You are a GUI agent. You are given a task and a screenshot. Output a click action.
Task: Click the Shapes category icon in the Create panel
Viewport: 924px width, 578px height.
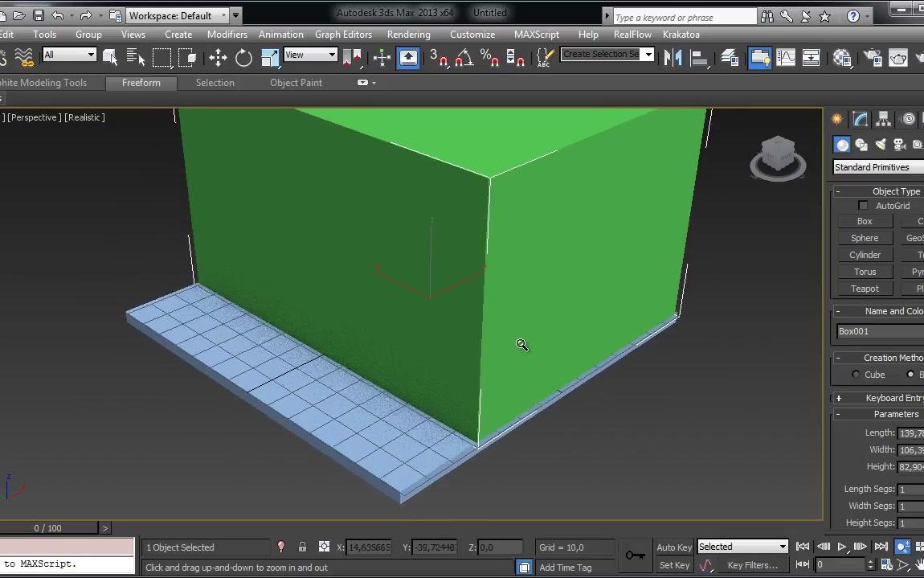tap(861, 145)
